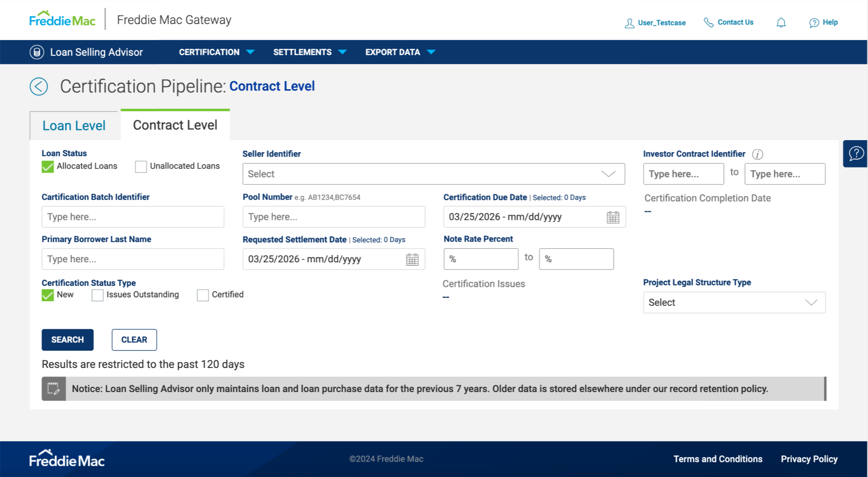
Task: Enable the Unallocated Loans checkbox
Action: (x=141, y=167)
